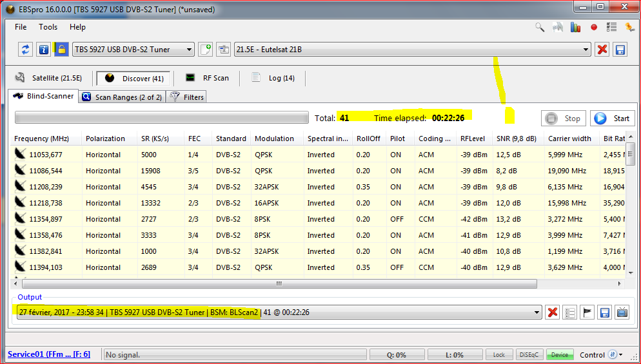Toggle the DiSEqC status indicator
641x364 pixels.
click(530, 355)
